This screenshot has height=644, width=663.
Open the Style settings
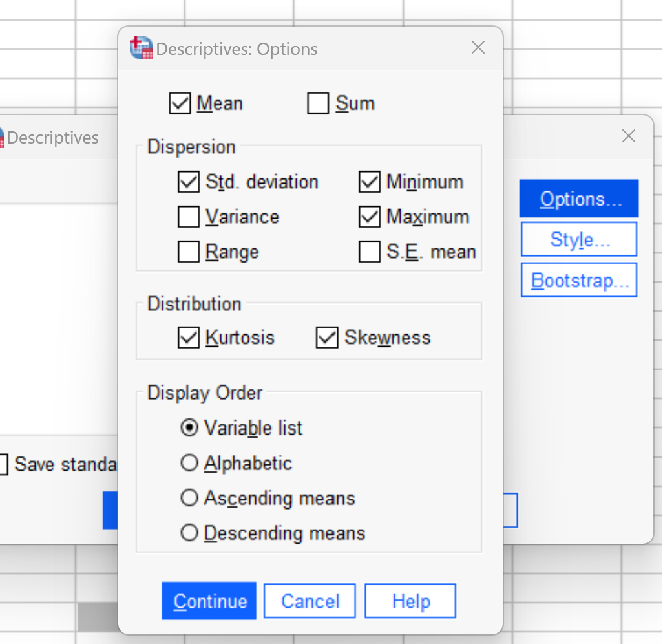tap(578, 239)
